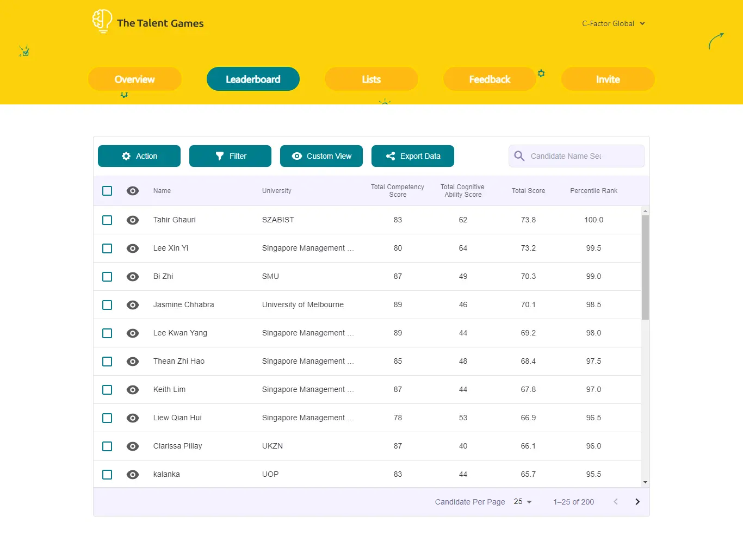The image size is (743, 560).
Task: Open the C-Factor Global account dropdown
Action: coord(613,23)
